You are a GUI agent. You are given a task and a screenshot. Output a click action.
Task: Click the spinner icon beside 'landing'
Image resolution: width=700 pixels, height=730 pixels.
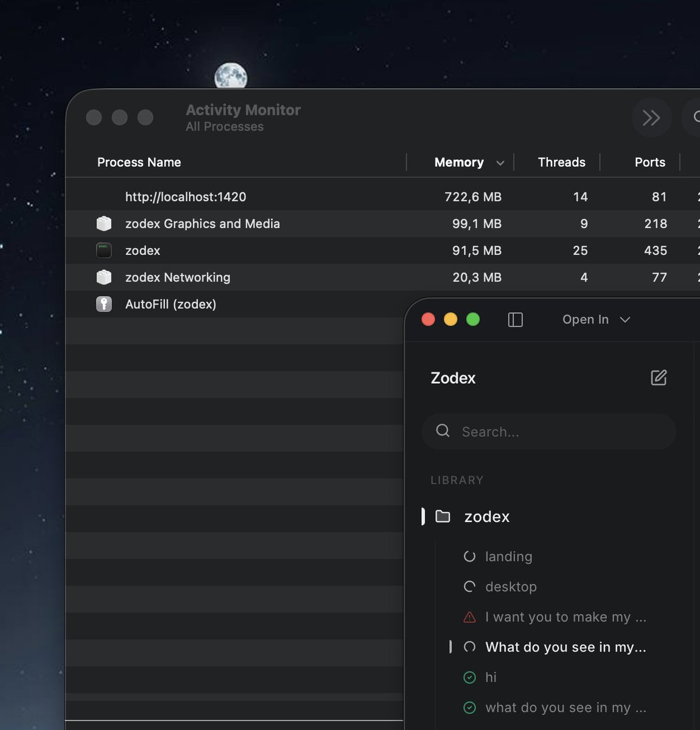[x=470, y=557]
